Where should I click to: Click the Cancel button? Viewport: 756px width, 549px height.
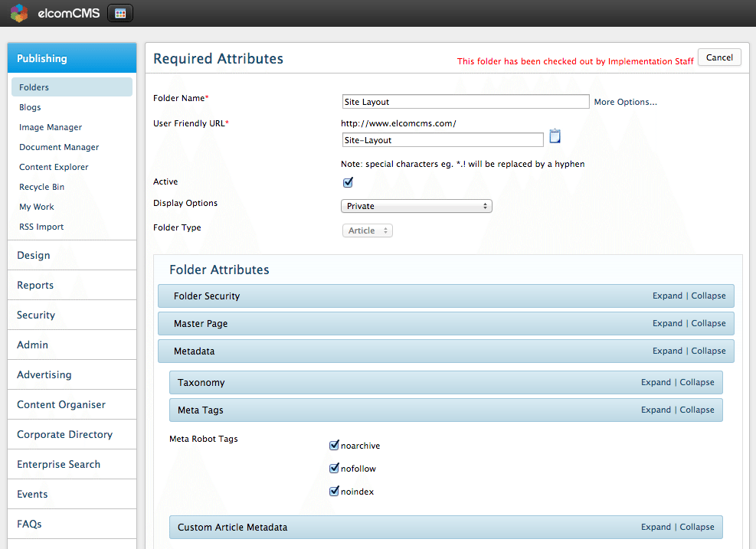coord(718,57)
